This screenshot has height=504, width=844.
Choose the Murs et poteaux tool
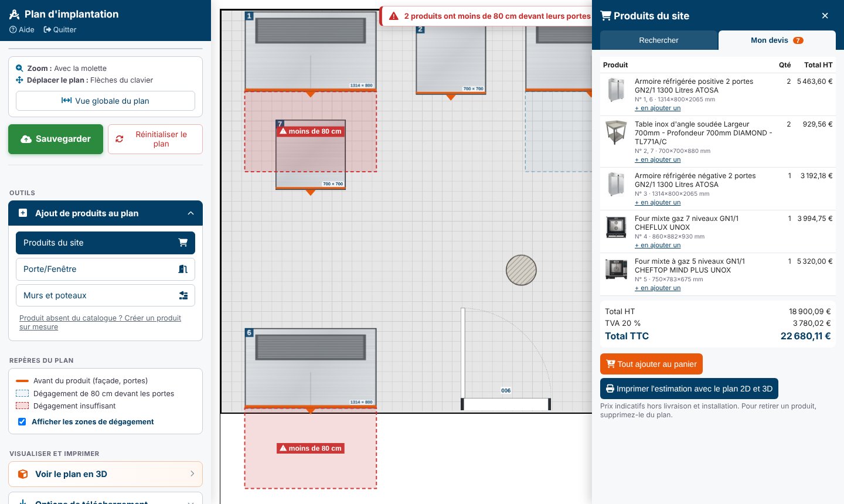click(x=105, y=295)
